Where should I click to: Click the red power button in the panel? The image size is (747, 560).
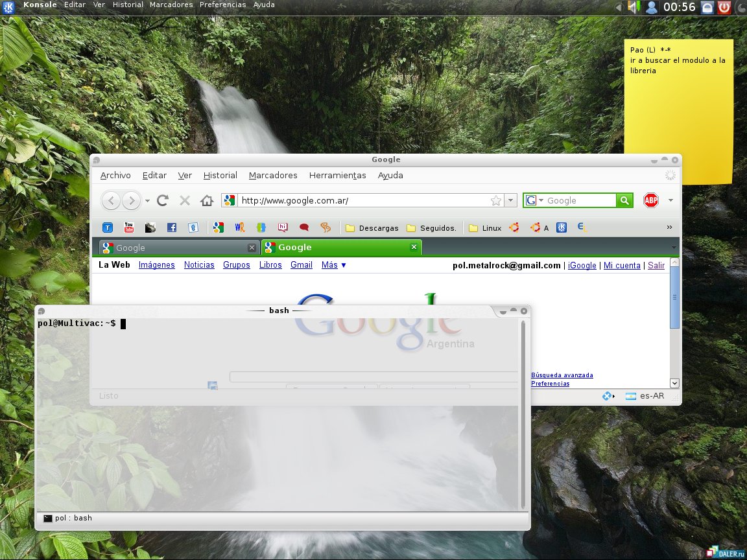(724, 6)
